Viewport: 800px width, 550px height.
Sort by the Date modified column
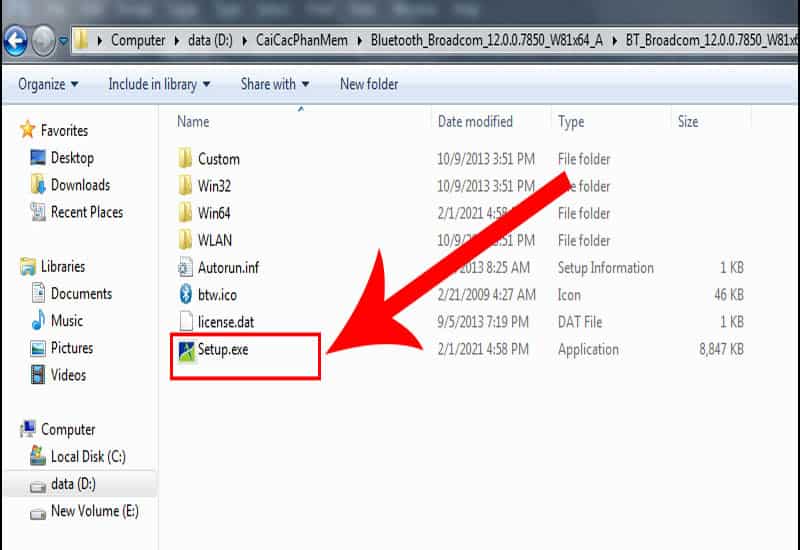475,122
